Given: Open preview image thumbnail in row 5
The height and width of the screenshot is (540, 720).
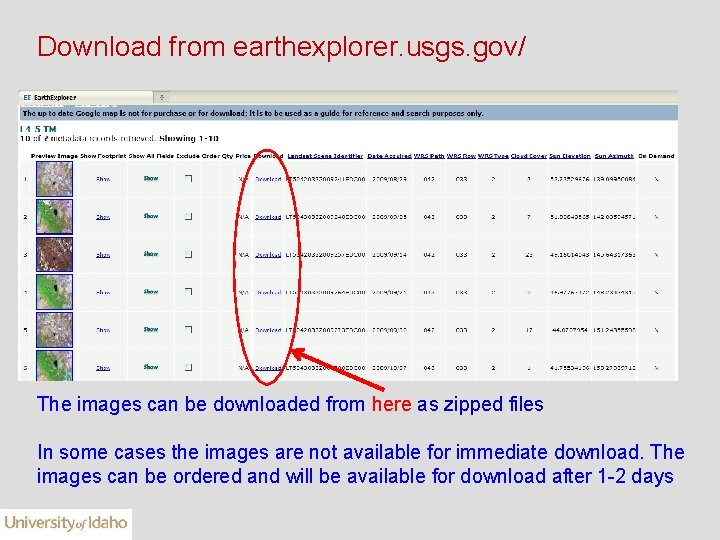Looking at the screenshot, I should pyautogui.click(x=54, y=330).
